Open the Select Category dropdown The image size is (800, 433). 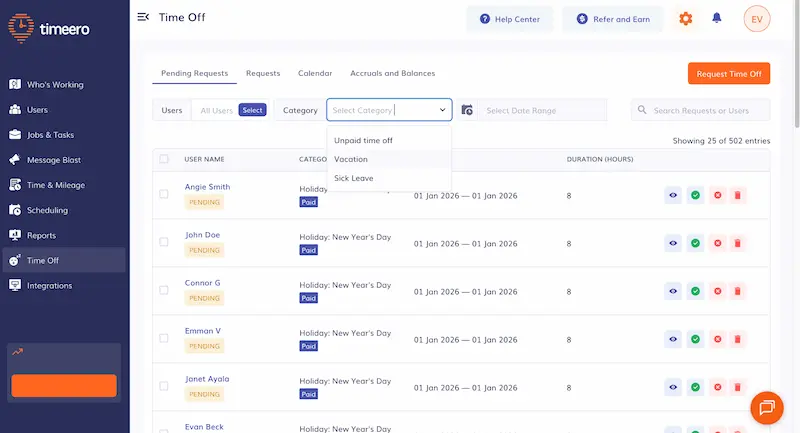(x=389, y=110)
